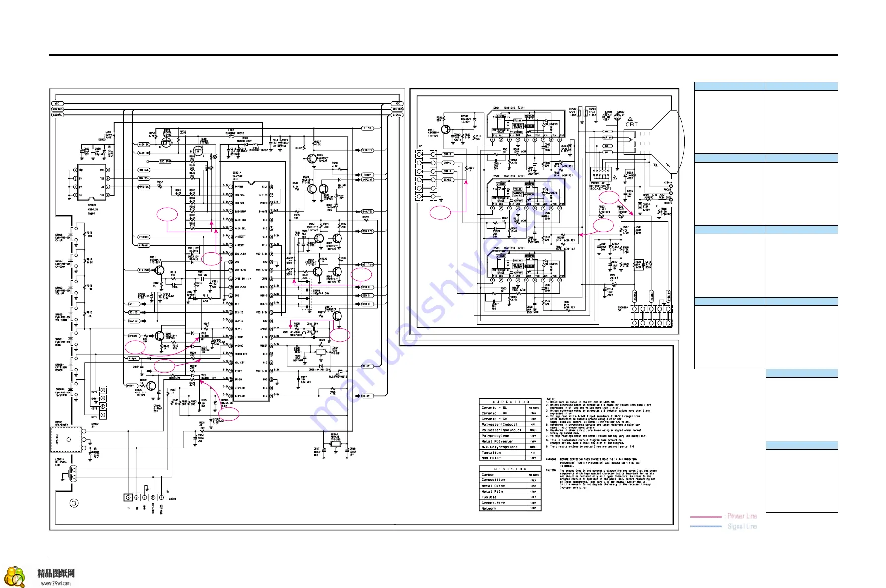Click the "Signal Line" legend label
This screenshot has width=886, height=588.
coord(742,526)
